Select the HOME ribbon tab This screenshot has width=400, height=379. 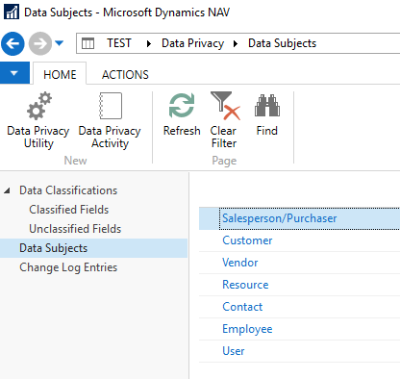pos(60,74)
